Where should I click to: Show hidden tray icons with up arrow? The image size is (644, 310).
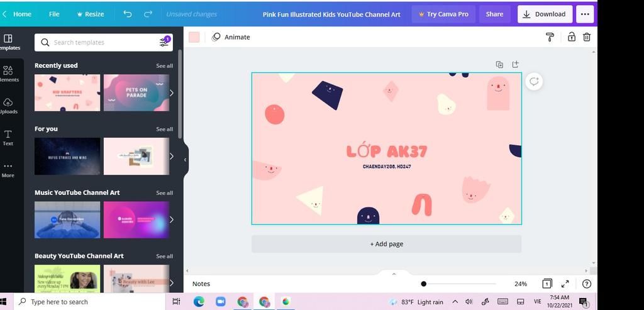tap(455, 302)
